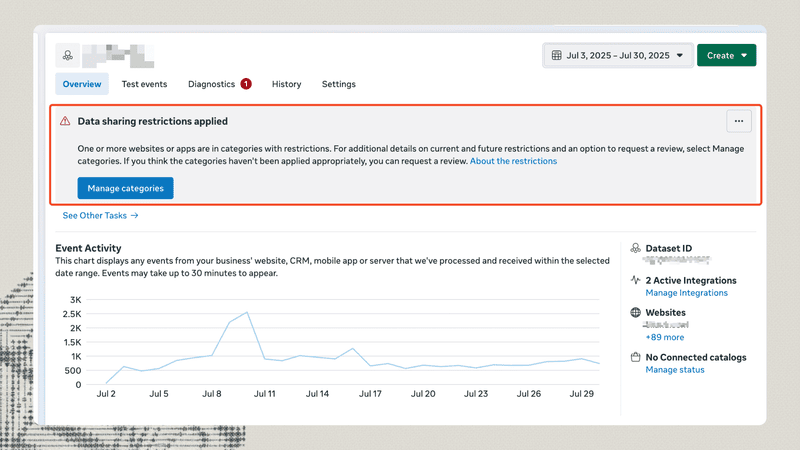Click the Websites globe icon
Screen dimensions: 800x450
[635, 312]
